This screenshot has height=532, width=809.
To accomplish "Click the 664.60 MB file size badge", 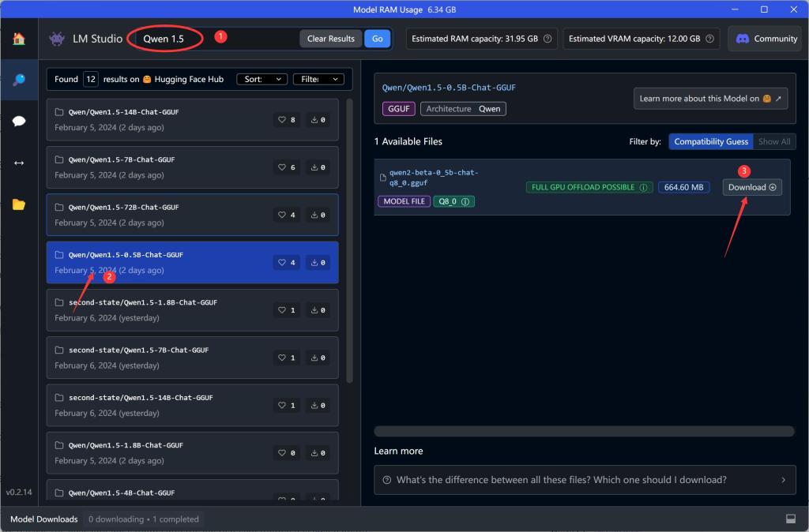I will 683,187.
